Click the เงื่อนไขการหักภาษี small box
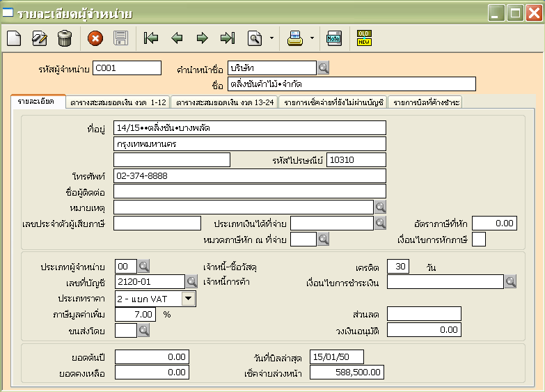This screenshot has height=392, width=545. tap(479, 240)
